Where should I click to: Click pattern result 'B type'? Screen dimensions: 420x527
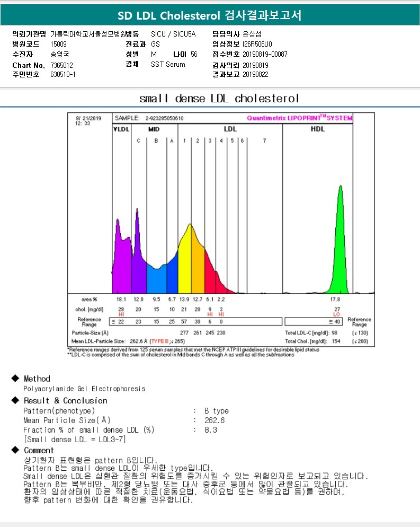point(217,411)
